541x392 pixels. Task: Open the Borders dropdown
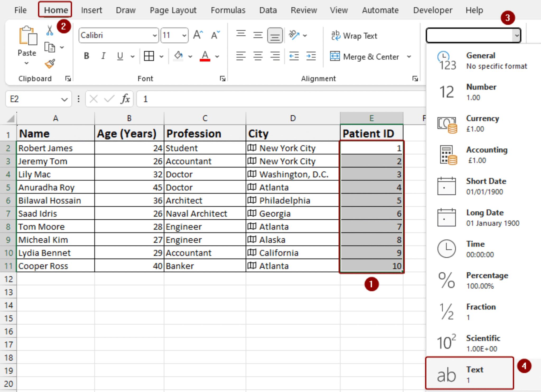[x=161, y=56]
